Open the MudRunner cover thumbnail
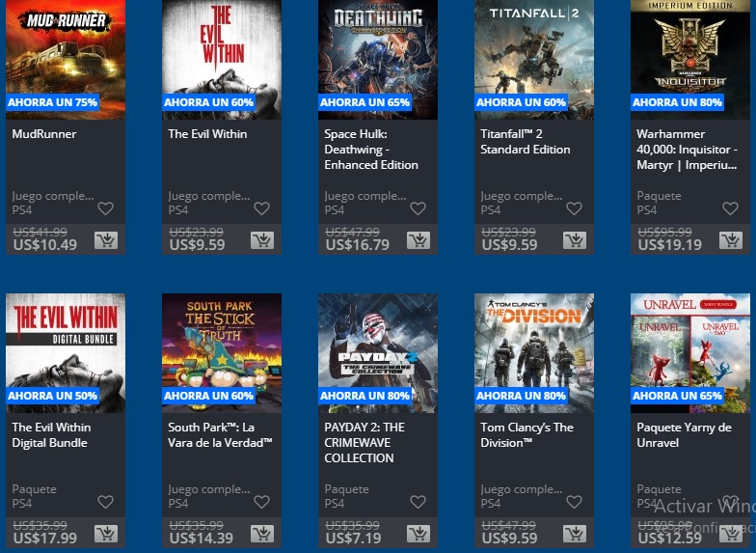 click(66, 60)
